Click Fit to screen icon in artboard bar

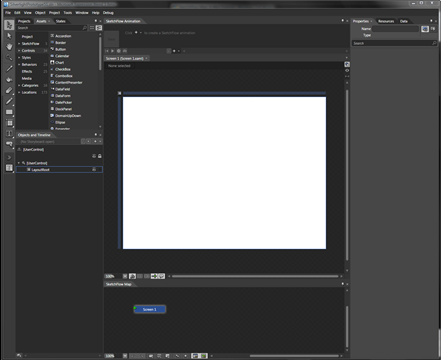click(x=125, y=276)
